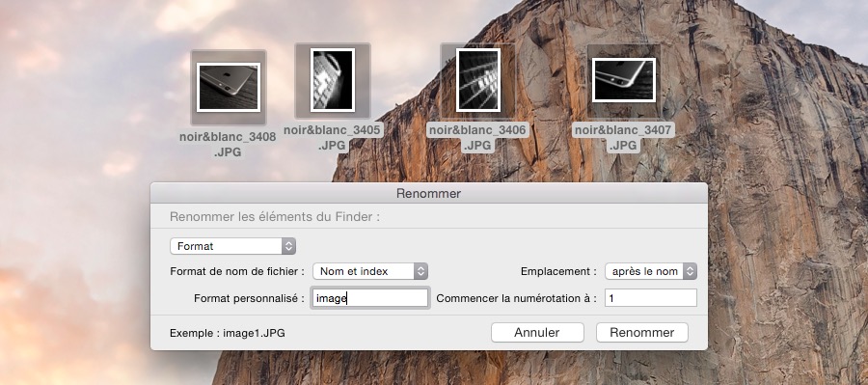Viewport: 868px width, 385px height.
Task: Click the 'Emplacement :' label
Action: [x=558, y=271]
